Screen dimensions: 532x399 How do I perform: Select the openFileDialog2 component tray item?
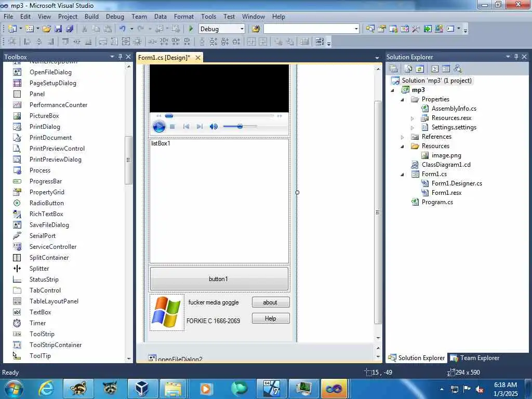tap(176, 358)
